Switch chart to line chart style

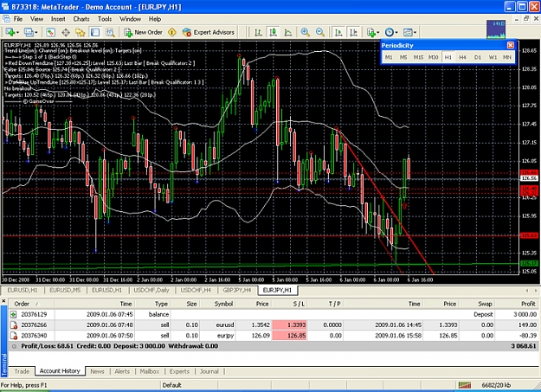(x=287, y=32)
